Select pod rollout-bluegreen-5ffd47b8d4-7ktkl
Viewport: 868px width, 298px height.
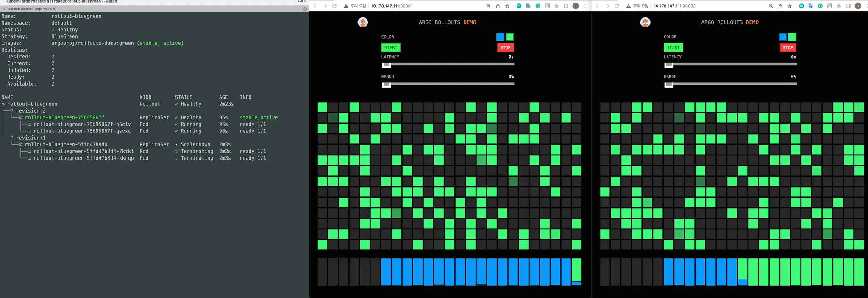point(83,151)
